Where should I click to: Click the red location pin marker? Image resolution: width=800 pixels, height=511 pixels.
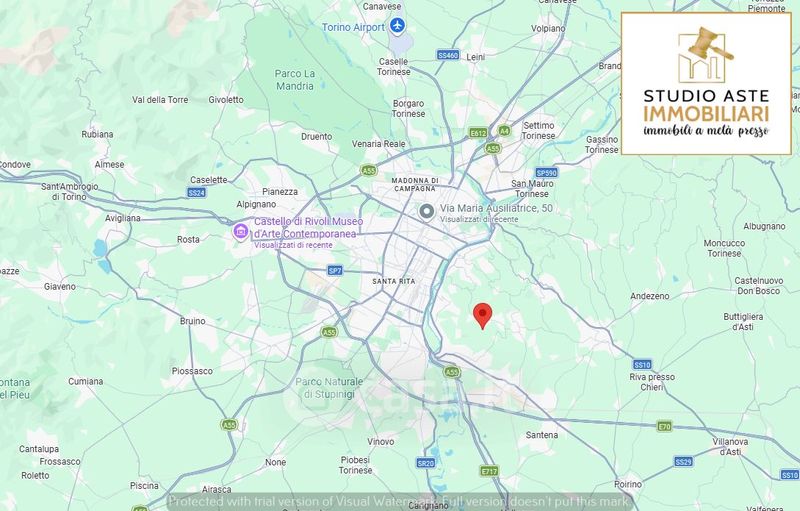coord(483,316)
